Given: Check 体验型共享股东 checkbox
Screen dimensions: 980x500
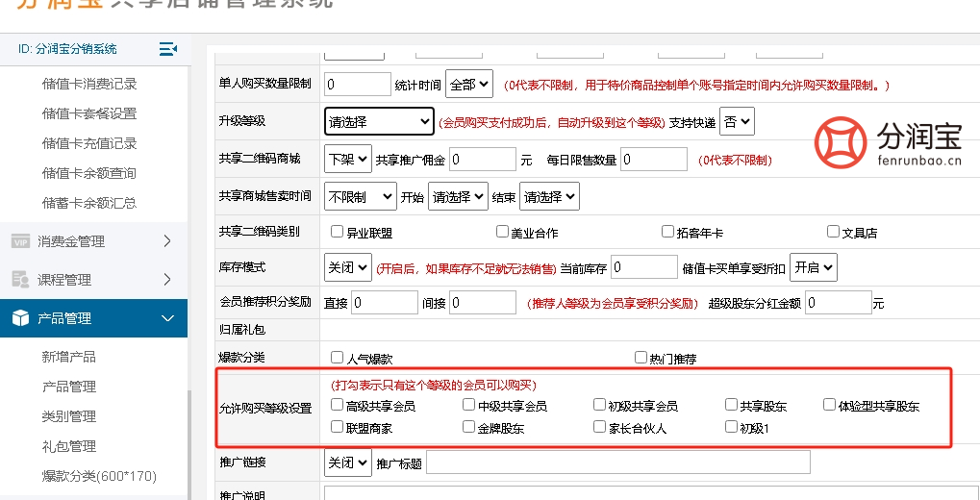Looking at the screenshot, I should (829, 405).
